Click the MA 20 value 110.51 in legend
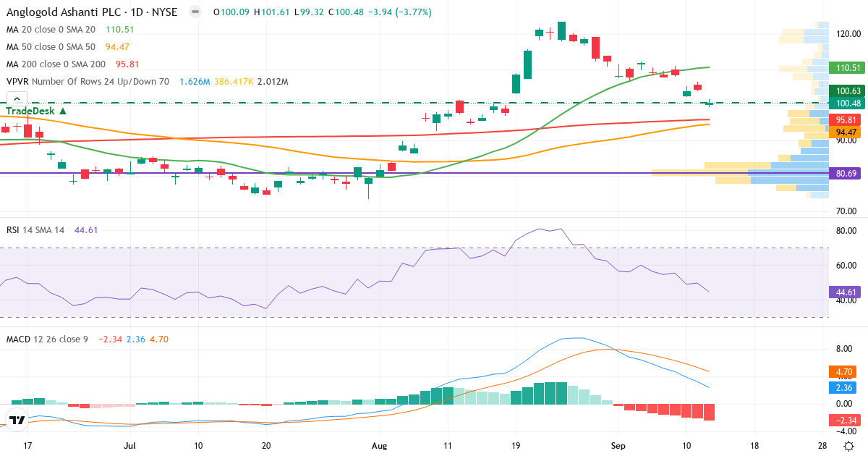This screenshot has width=868, height=456. 120,30
